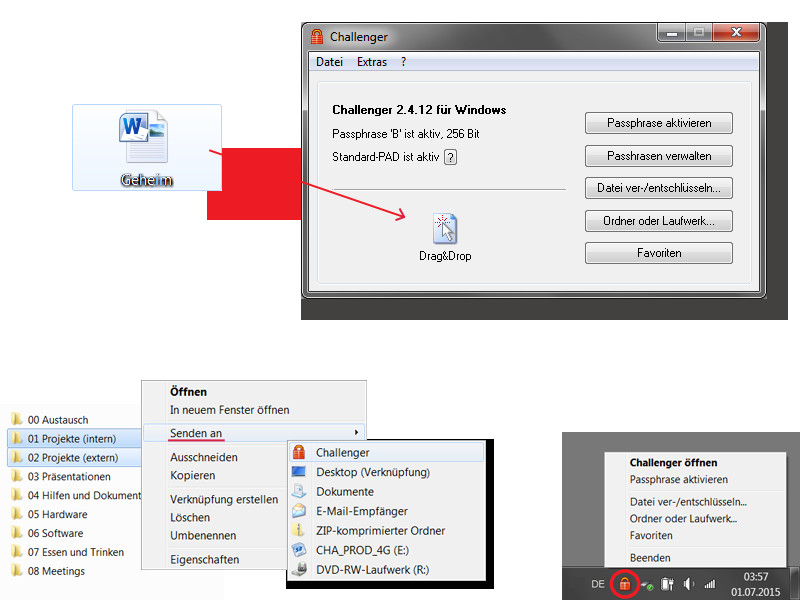
Task: Click the Dokumente folder icon in submenu
Action: coord(299,491)
